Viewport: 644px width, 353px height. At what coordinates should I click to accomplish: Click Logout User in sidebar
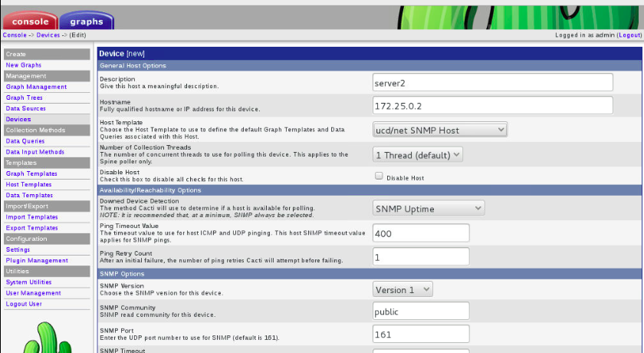point(24,304)
